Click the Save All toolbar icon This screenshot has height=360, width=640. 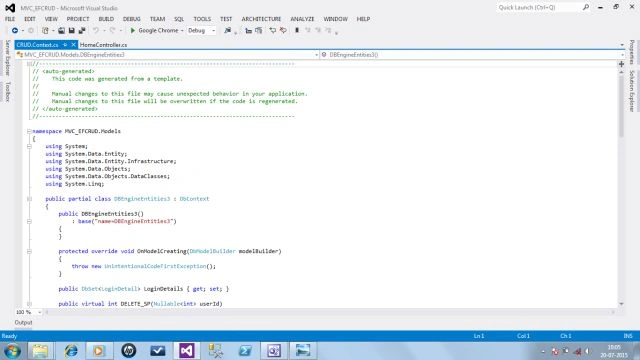82,31
